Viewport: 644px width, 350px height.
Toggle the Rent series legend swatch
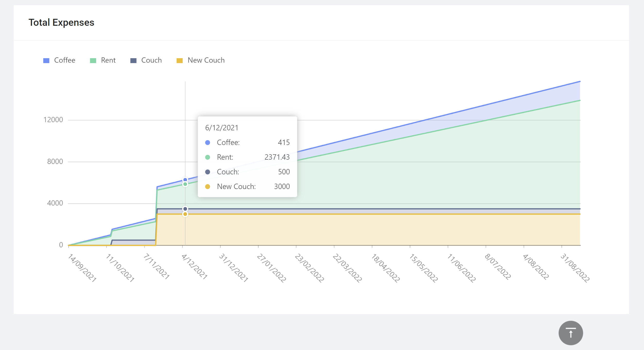pyautogui.click(x=93, y=61)
